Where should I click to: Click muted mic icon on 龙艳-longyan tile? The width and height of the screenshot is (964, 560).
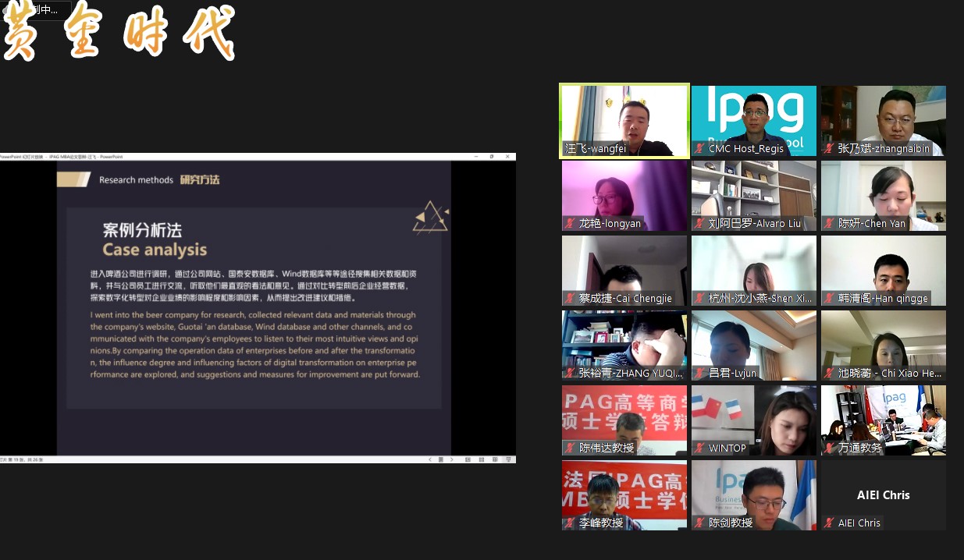[570, 224]
